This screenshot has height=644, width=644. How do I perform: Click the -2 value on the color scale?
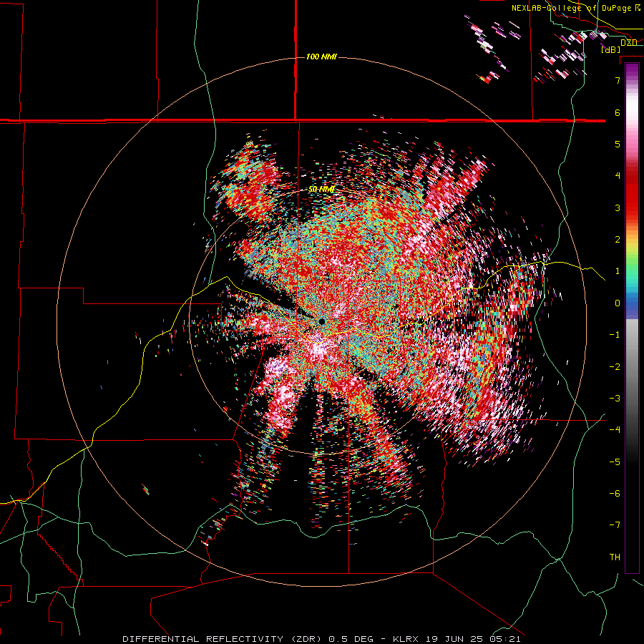tap(615, 367)
